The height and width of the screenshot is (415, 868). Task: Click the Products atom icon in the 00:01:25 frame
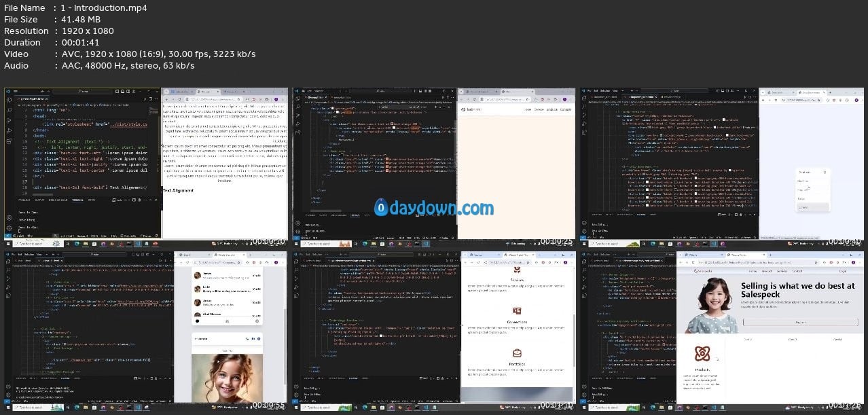click(x=702, y=354)
